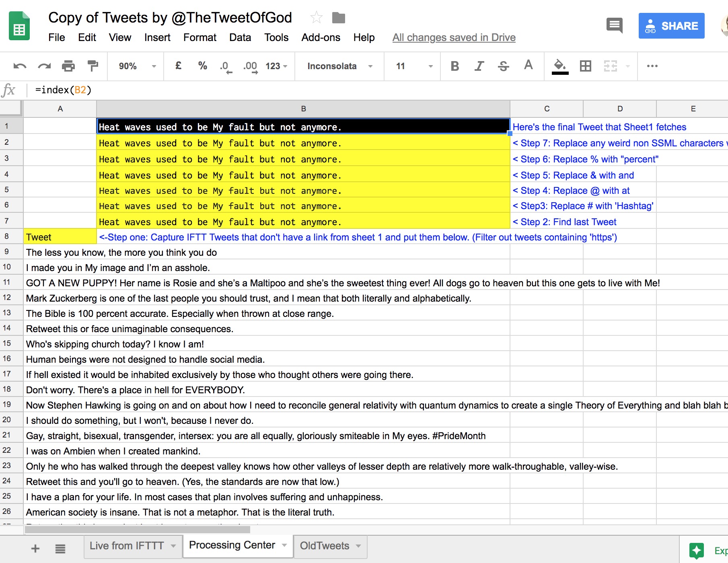The width and height of the screenshot is (728, 563).
Task: Open the Insert menu
Action: 157,37
